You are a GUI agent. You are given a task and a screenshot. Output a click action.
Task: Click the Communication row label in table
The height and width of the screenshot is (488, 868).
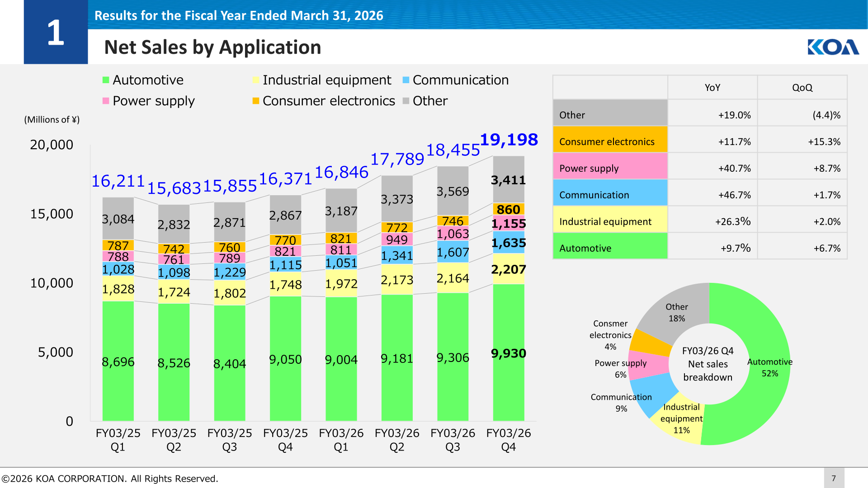click(610, 192)
